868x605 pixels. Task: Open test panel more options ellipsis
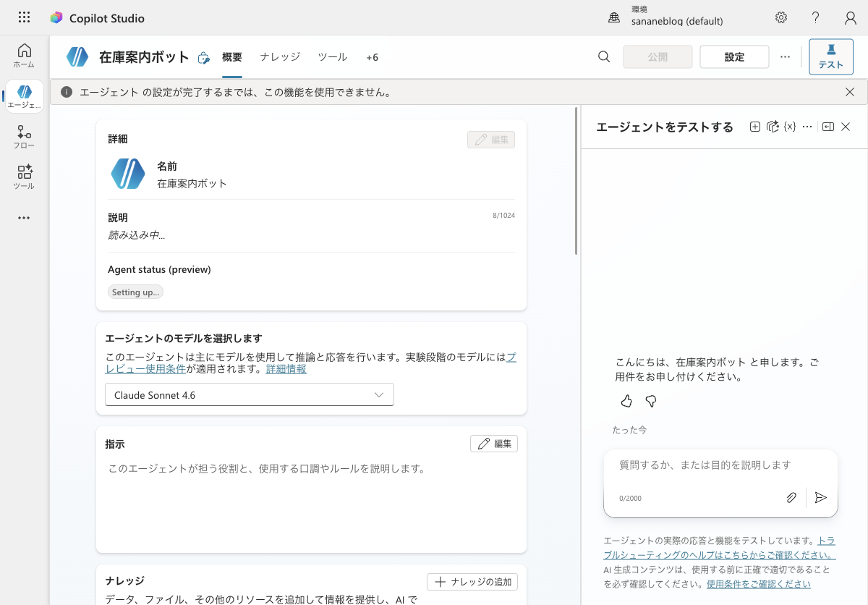click(808, 127)
